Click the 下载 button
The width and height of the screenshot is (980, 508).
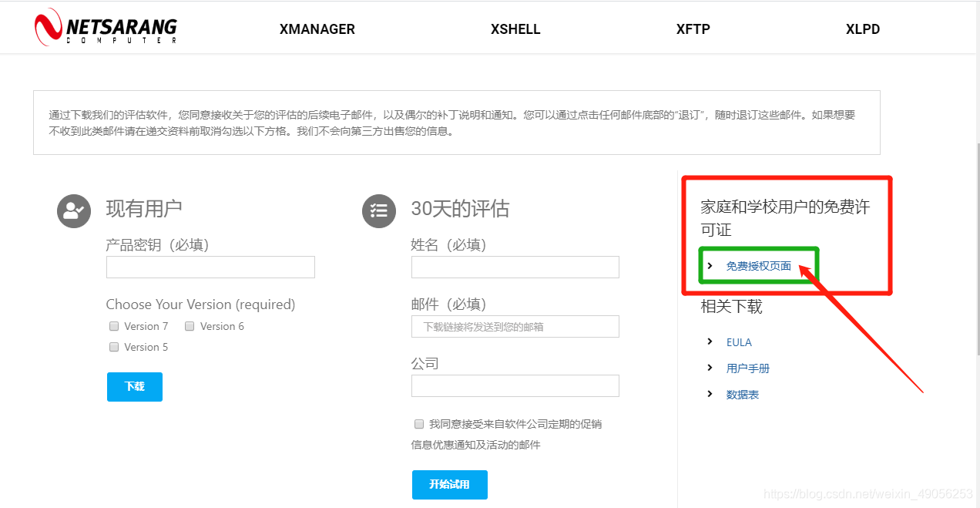135,386
